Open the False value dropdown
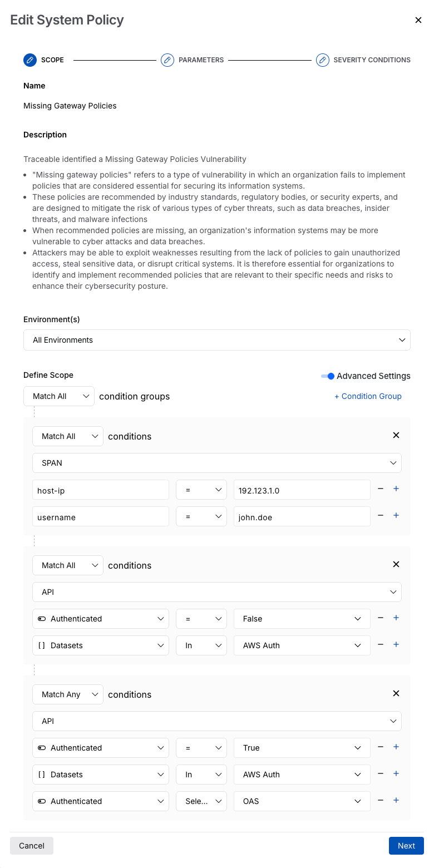Viewport: 434px width, 868px height. coord(302,619)
